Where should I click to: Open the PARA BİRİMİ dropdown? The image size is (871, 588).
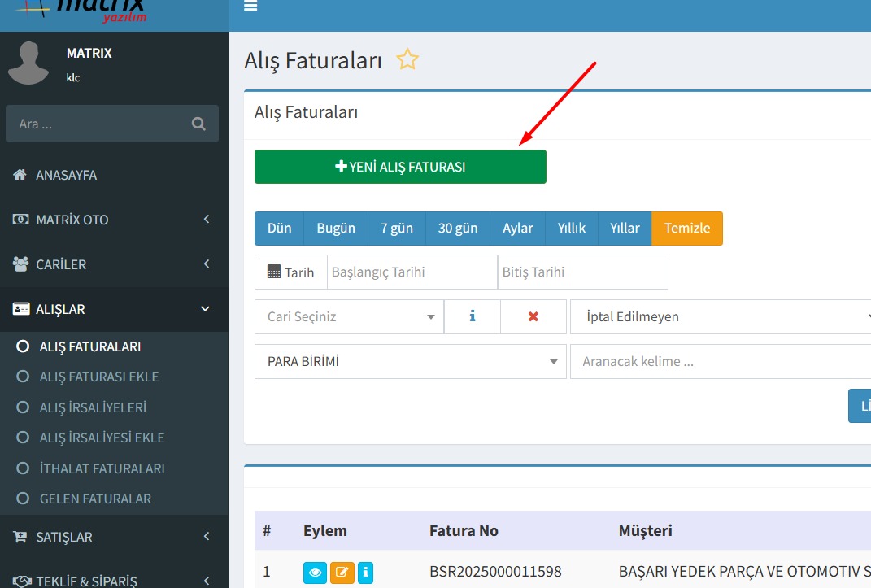point(410,361)
